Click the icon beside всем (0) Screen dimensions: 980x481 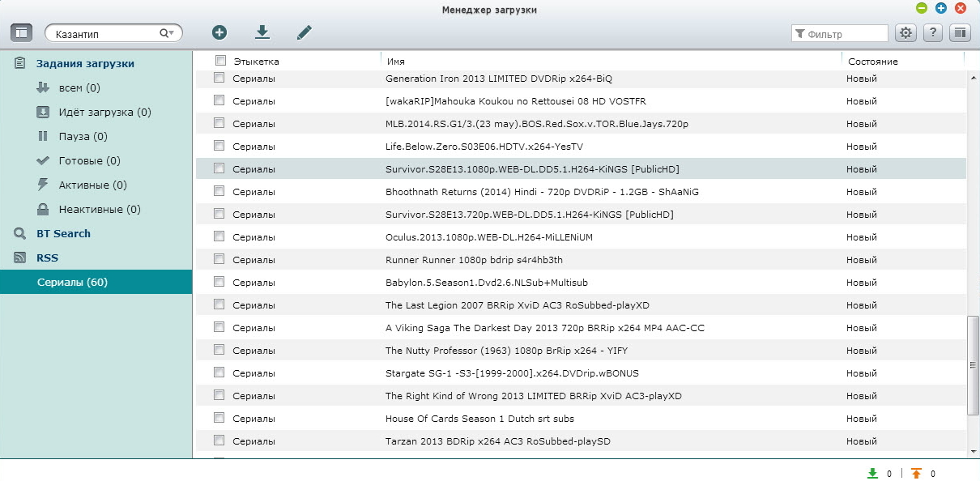(x=43, y=87)
